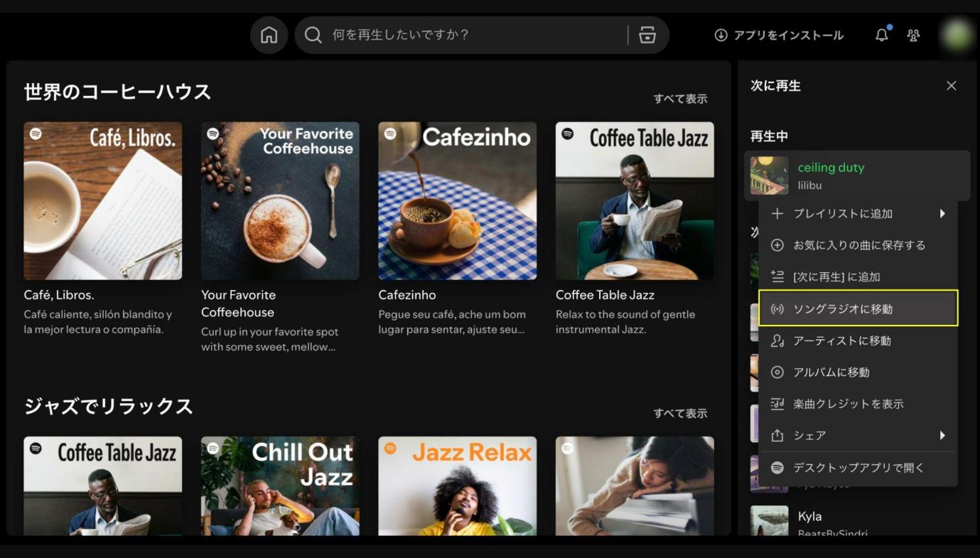This screenshot has width=980, height=558.
Task: Click the add-to-queue icon in menu
Action: coord(777,277)
